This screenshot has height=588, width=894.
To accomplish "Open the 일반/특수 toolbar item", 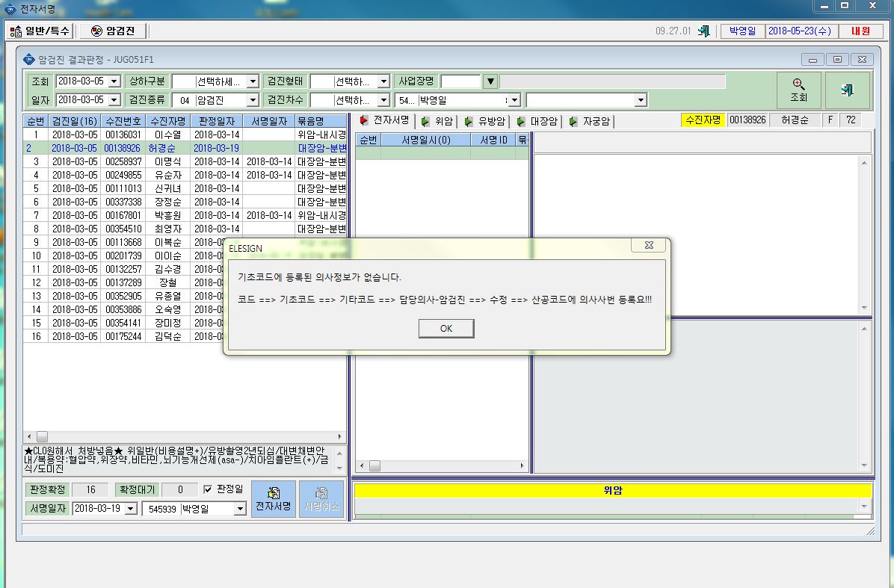I will point(40,31).
